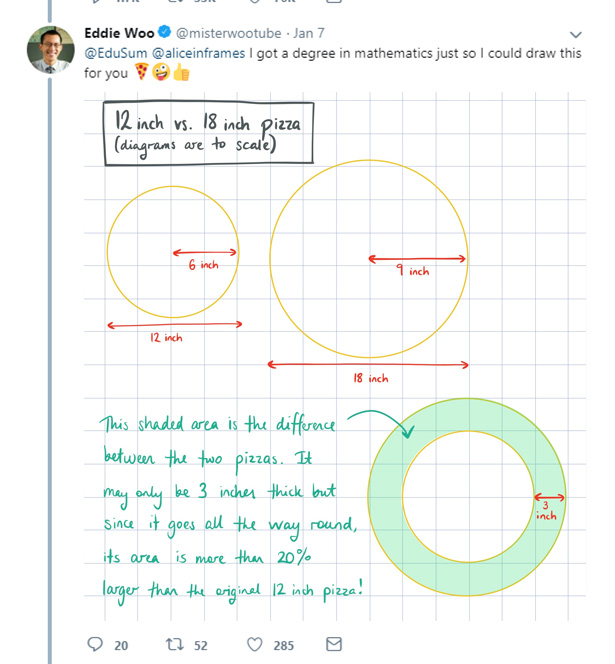Click the retweet count of 52
This screenshot has width=615, height=664.
(201, 645)
